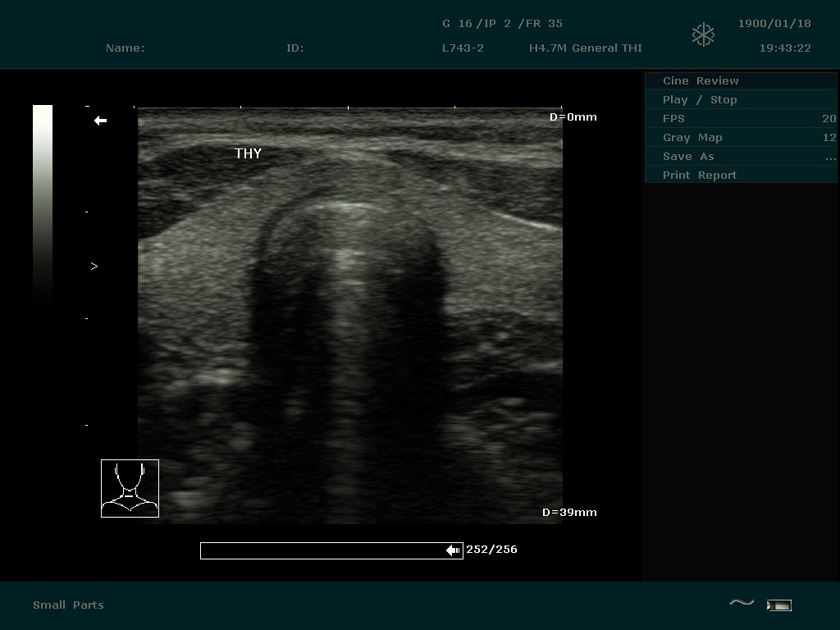This screenshot has width=840, height=630.
Task: Click the battery status icon
Action: [x=778, y=605]
